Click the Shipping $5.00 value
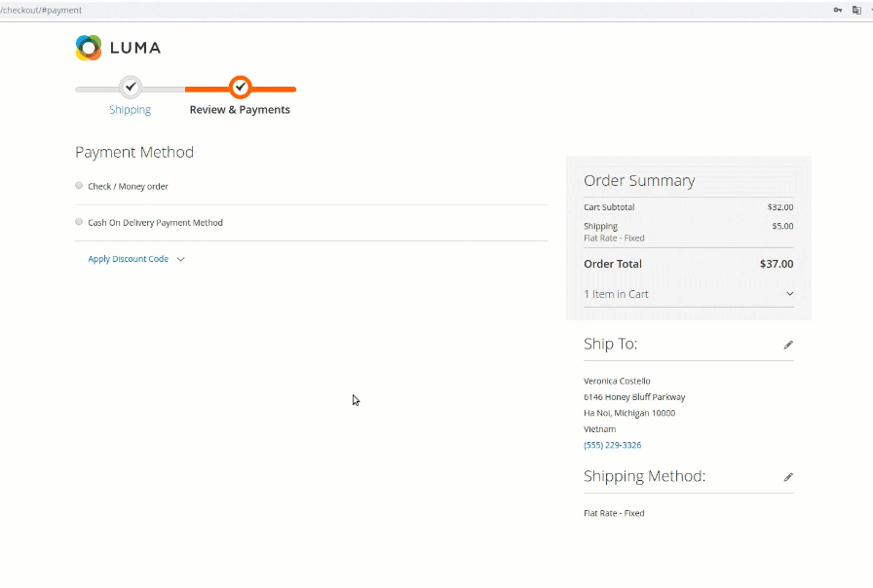The width and height of the screenshot is (873, 588). tap(782, 226)
